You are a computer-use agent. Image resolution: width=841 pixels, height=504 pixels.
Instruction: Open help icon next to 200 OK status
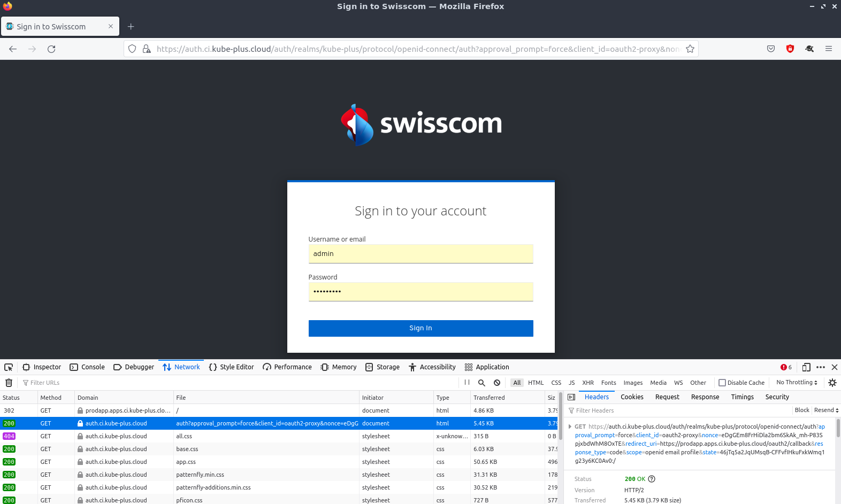652,479
